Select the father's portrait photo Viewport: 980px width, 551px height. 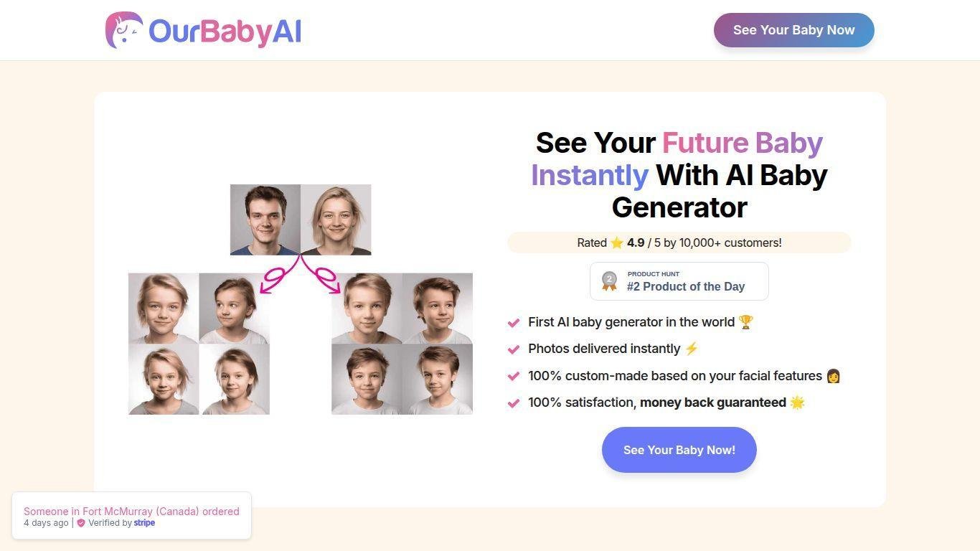[265, 220]
